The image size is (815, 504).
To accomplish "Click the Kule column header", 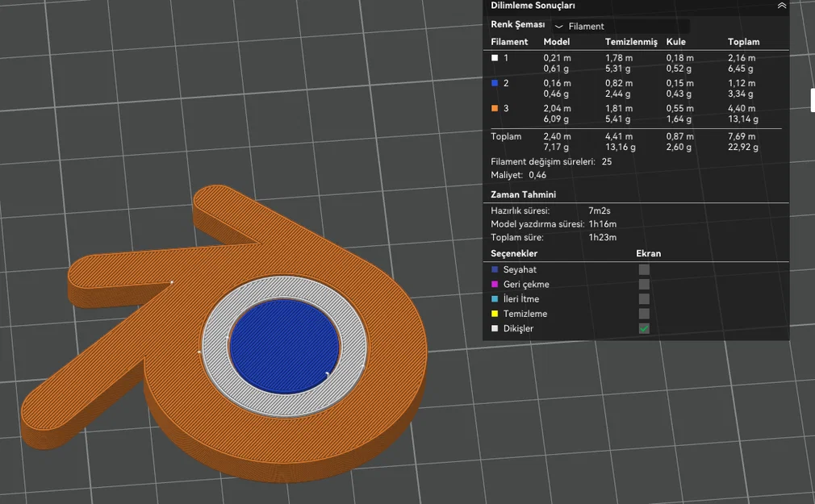I will click(675, 42).
